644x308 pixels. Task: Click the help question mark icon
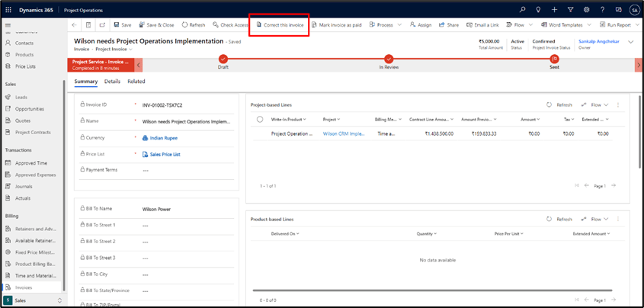pos(602,9)
